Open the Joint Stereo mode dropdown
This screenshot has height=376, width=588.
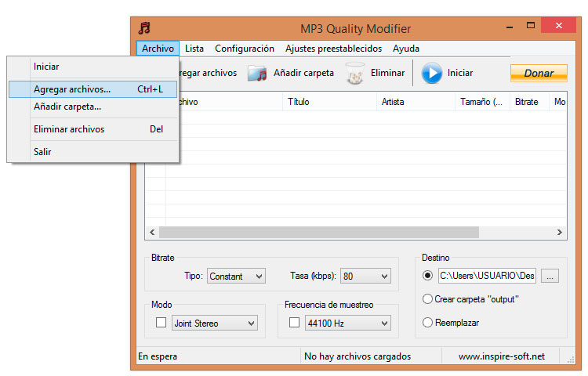click(215, 323)
